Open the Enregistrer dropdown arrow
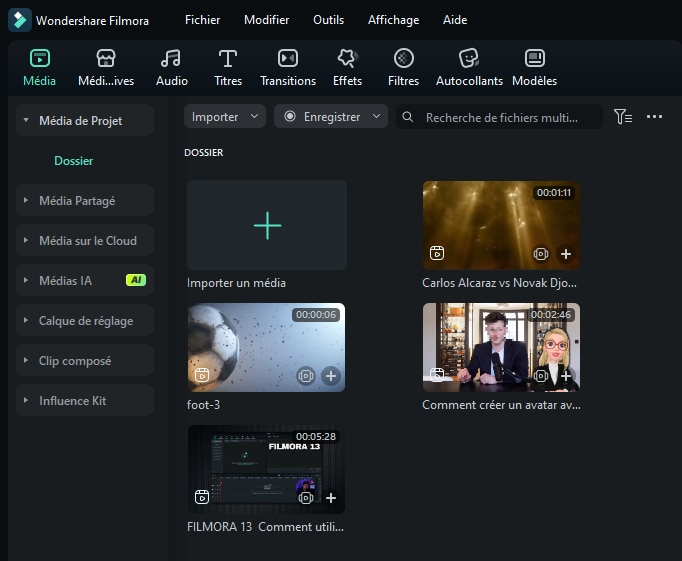Image resolution: width=682 pixels, height=561 pixels. (376, 117)
